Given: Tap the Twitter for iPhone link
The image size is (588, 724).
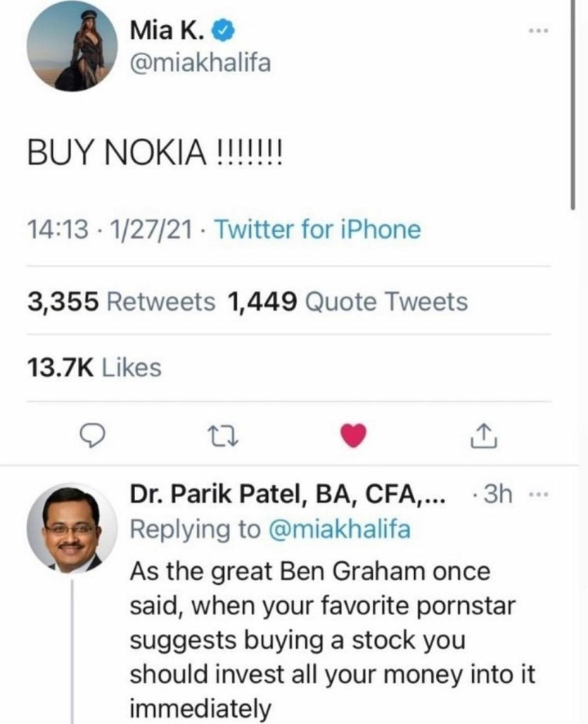Looking at the screenshot, I should tap(316, 229).
